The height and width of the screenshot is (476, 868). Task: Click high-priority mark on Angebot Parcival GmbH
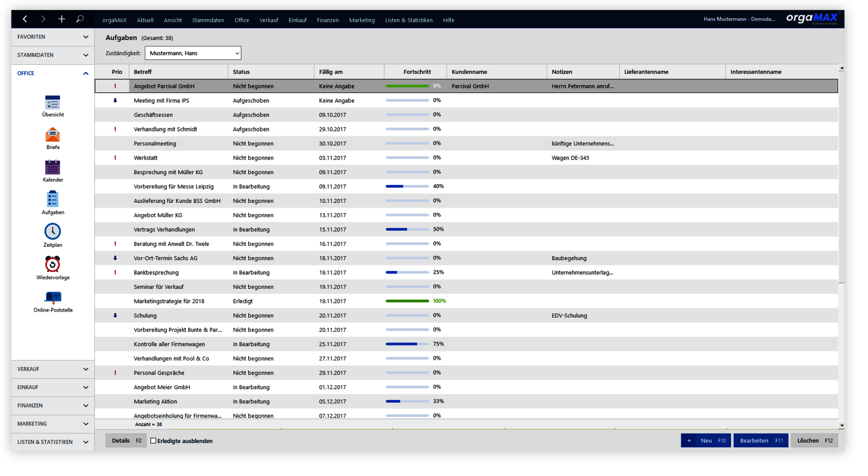[115, 86]
